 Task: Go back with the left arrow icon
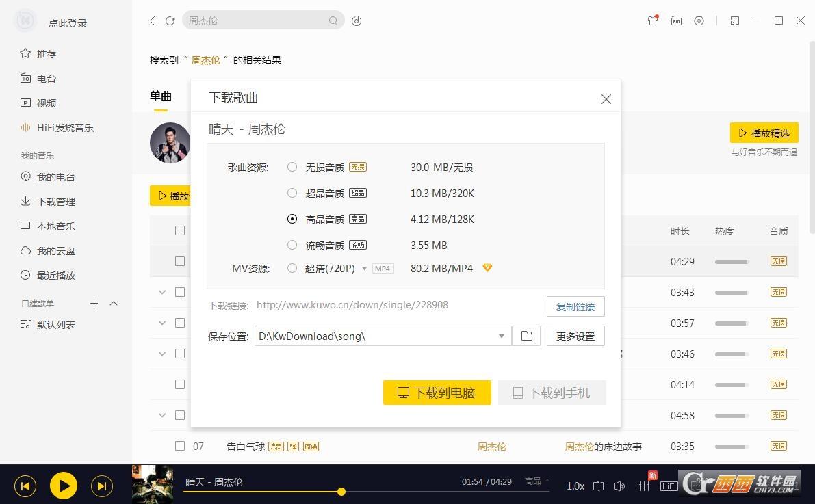pos(153,21)
